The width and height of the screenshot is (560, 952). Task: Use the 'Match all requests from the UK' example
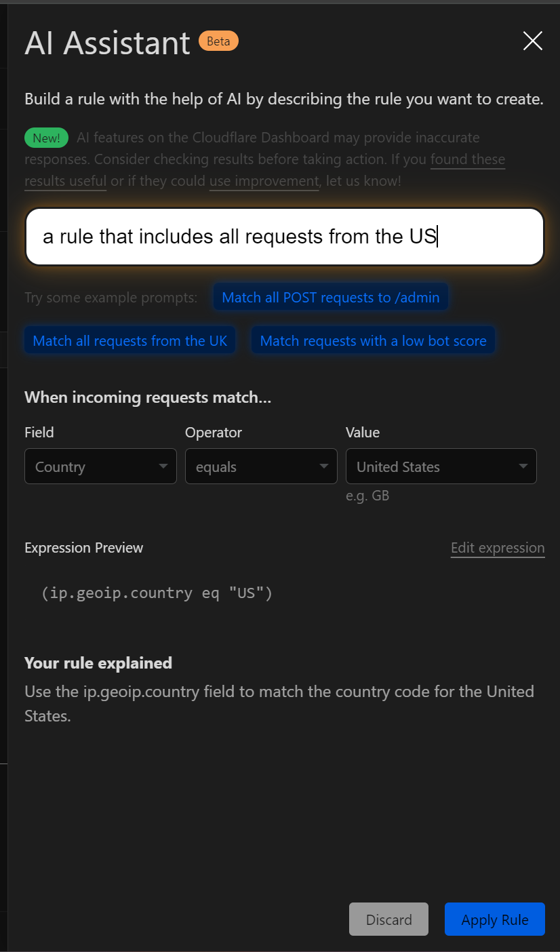[x=130, y=340]
